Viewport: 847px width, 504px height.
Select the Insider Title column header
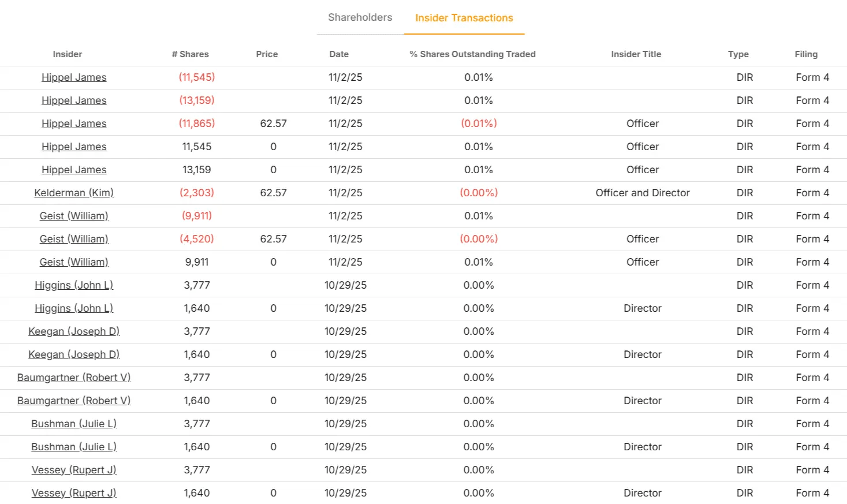coord(636,54)
